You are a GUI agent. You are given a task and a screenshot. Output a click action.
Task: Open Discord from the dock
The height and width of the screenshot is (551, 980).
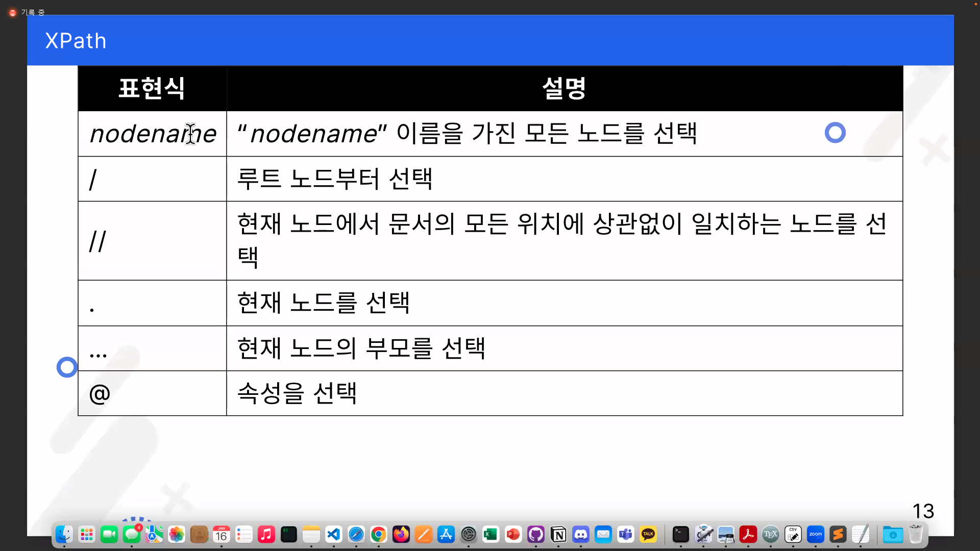tap(581, 534)
